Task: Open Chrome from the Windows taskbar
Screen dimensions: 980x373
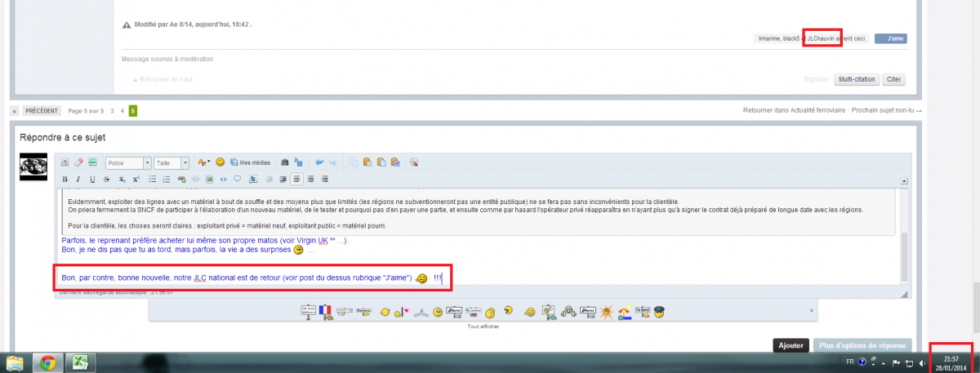Action: pyautogui.click(x=47, y=362)
